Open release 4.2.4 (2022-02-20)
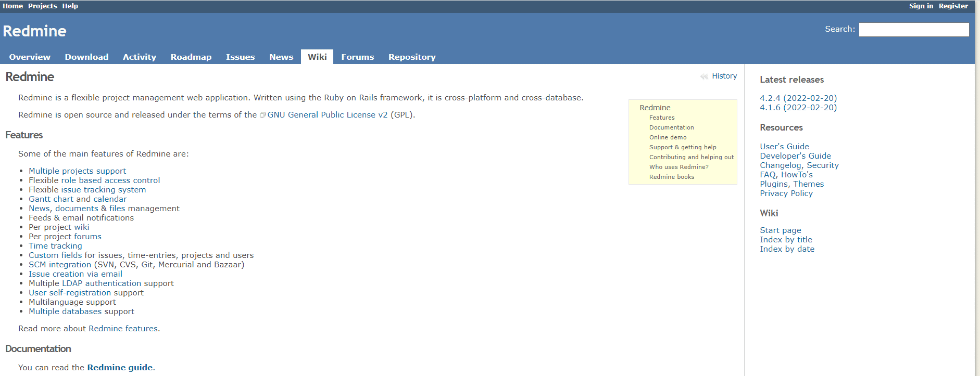Screen dimensions: 980x376 tap(798, 98)
